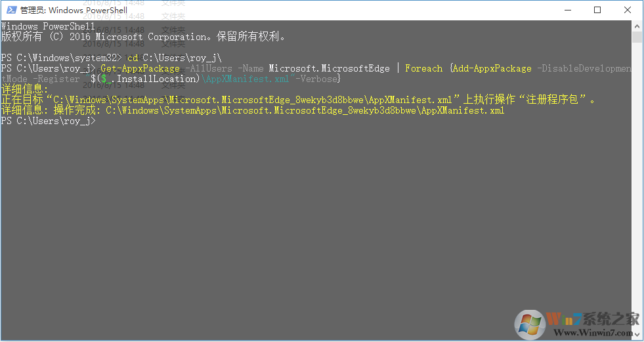Click the PowerShell icon in the title bar

[10, 10]
